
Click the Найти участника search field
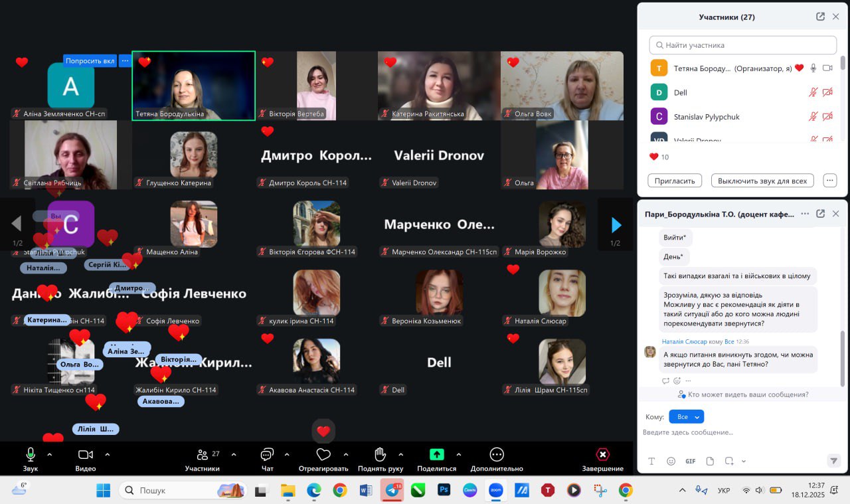pos(742,45)
